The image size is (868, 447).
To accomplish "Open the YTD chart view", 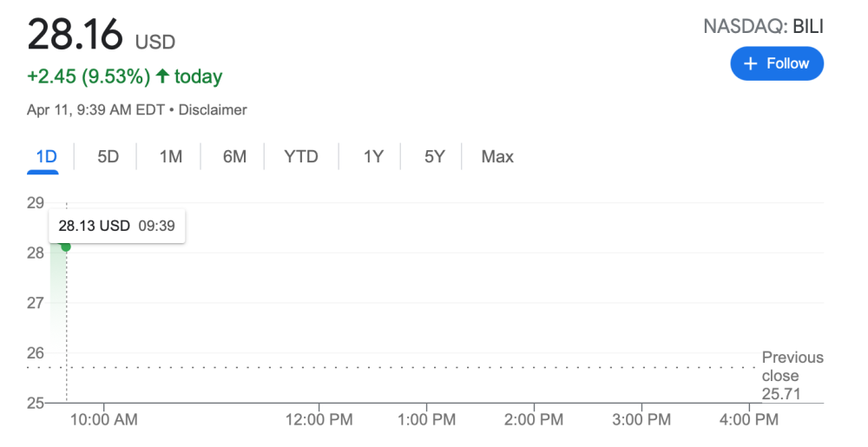I will 301,156.
